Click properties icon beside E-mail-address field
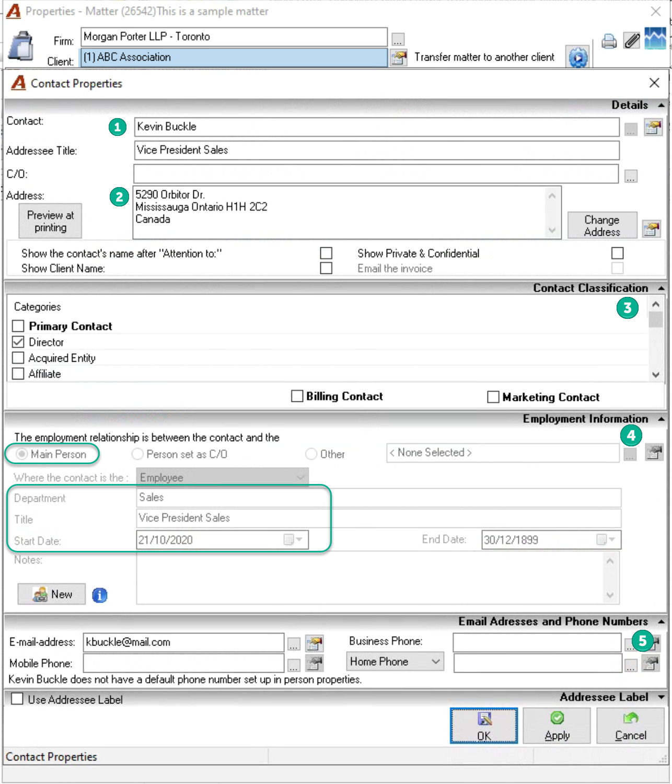This screenshot has width=672, height=784. (x=315, y=643)
